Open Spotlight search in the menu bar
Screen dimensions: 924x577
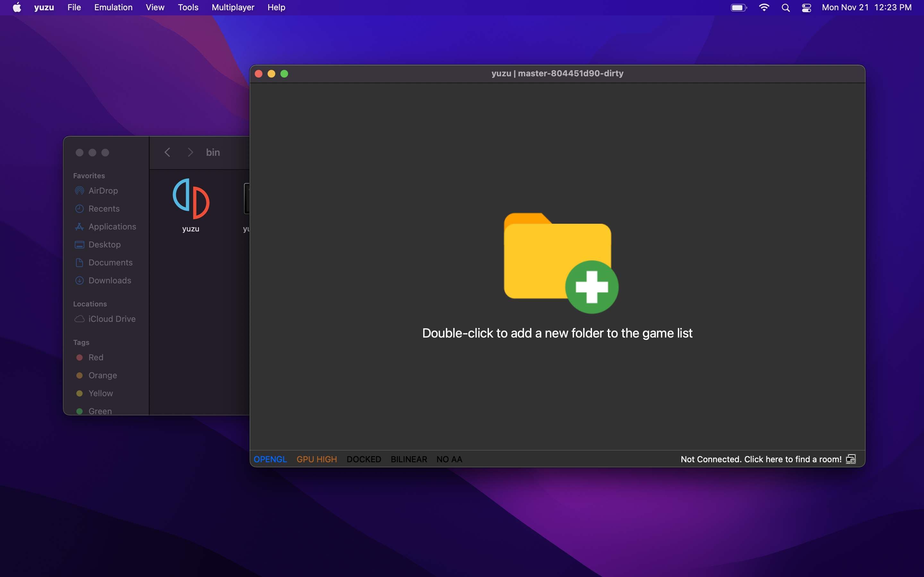(785, 8)
